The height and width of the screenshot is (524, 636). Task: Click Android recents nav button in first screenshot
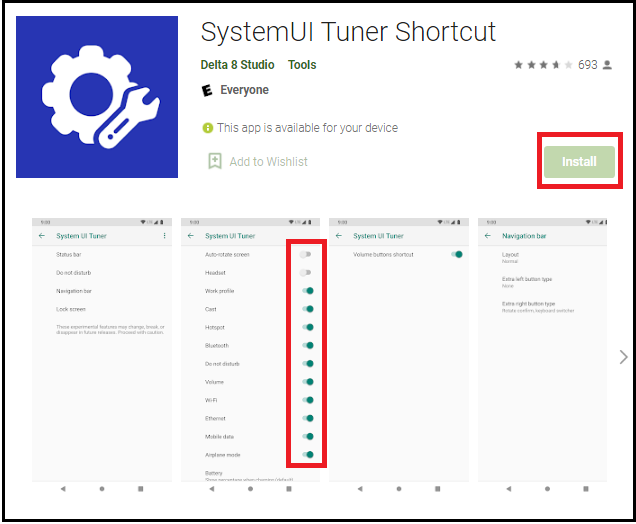[x=140, y=489]
